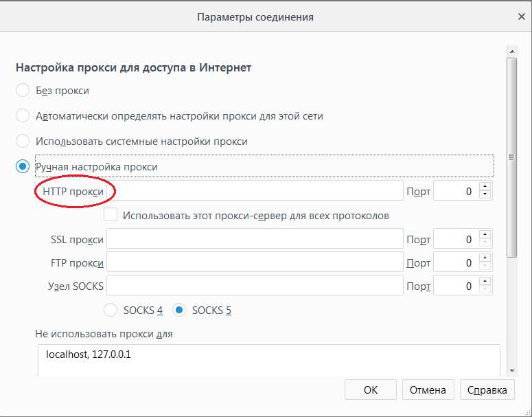Screen dimensions: 532x417
Task: Close the connection settings dialog
Action: point(520,16)
